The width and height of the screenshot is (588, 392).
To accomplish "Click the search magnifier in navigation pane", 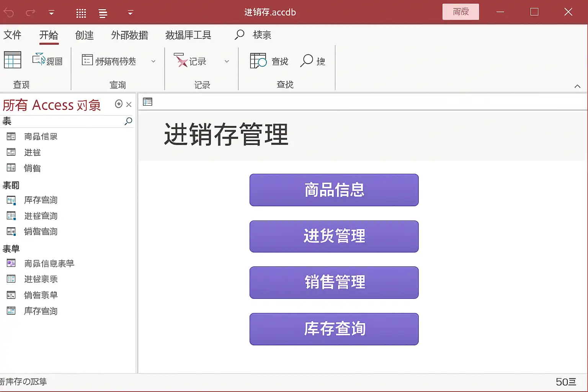I will [128, 121].
